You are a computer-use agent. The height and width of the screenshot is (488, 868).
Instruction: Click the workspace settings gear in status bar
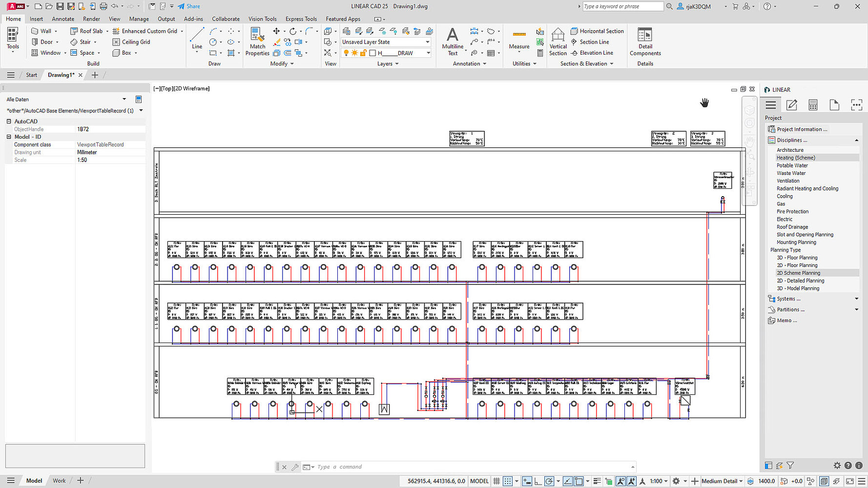[x=676, y=481]
